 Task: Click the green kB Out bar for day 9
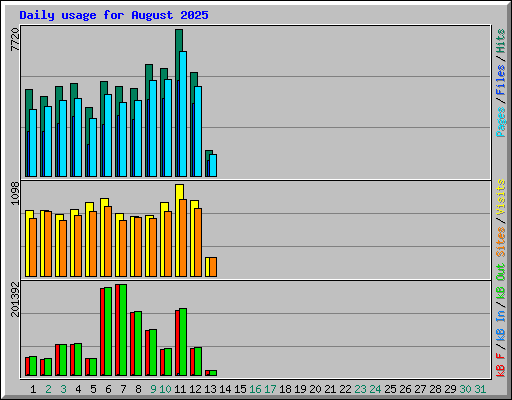153,352
